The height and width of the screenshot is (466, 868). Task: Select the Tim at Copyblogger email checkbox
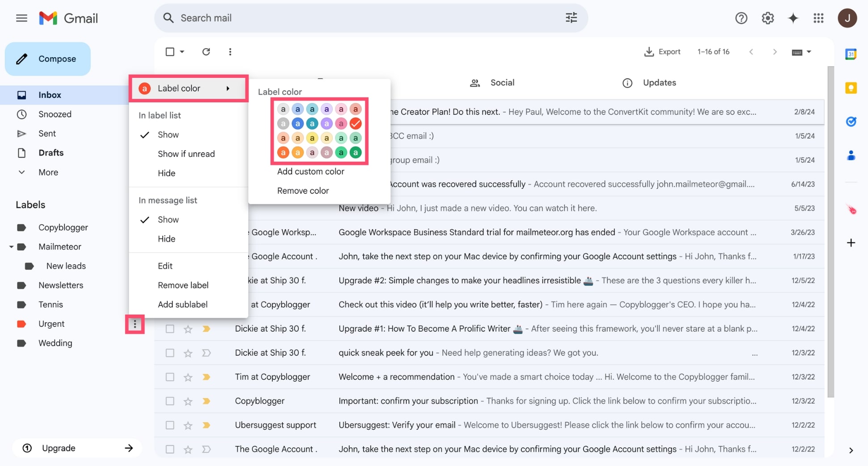[170, 377]
